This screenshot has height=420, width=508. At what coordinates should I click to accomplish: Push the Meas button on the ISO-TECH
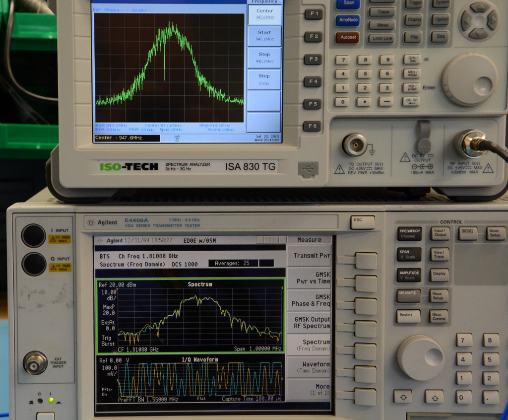coord(382,25)
